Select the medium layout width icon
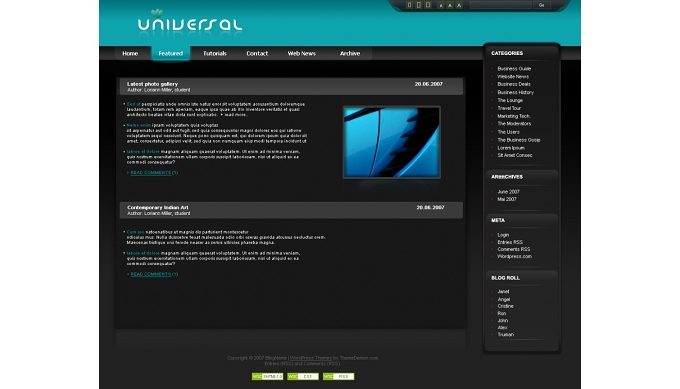 pos(418,5)
